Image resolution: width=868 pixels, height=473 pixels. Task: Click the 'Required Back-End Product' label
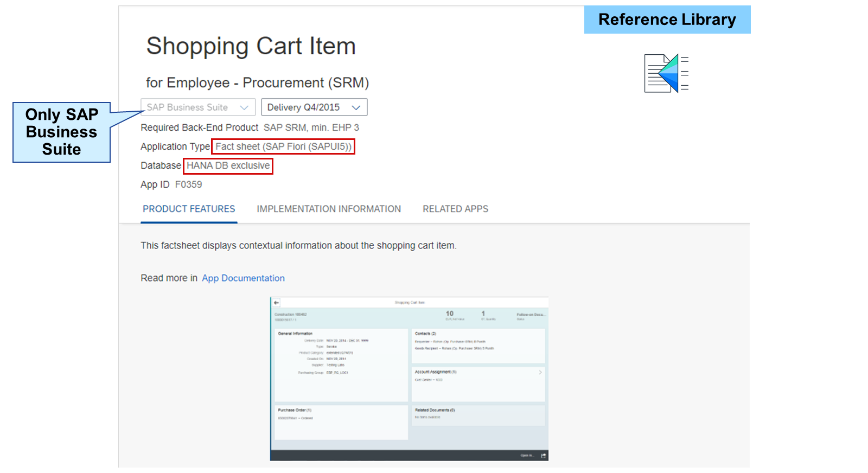click(x=199, y=127)
